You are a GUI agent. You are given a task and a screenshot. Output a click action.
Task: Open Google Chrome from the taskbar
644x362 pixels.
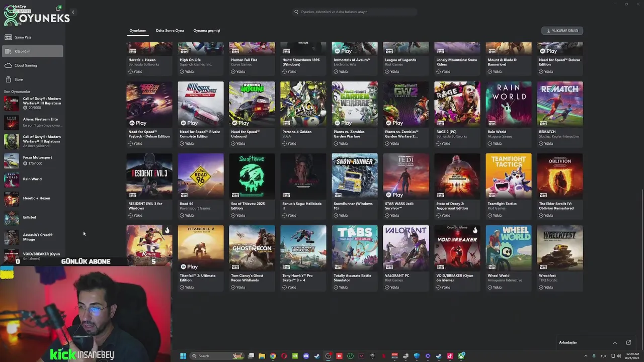273,356
